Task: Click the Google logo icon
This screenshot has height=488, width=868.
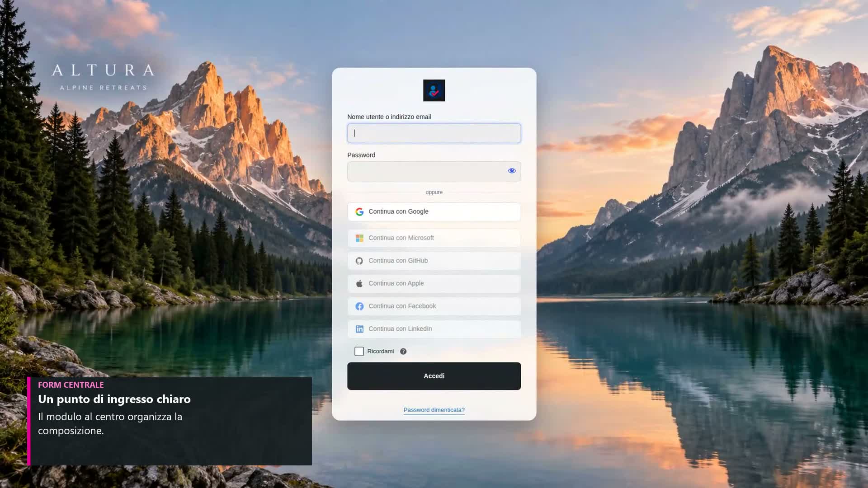Action: (359, 212)
